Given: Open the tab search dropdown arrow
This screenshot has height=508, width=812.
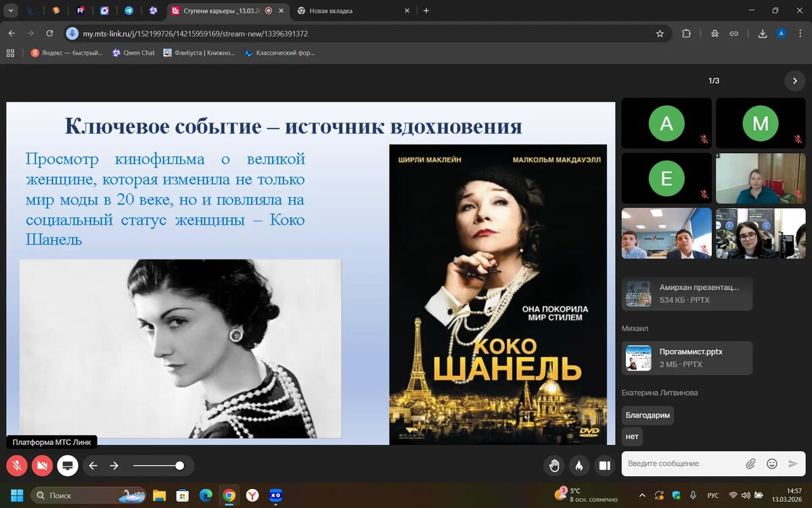Looking at the screenshot, I should point(11,11).
